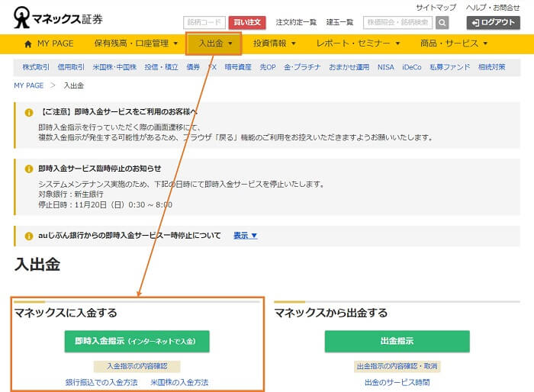Image resolution: width=534 pixels, height=392 pixels.
Task: Open the 注文約定一覧 link
Action: tap(296, 22)
